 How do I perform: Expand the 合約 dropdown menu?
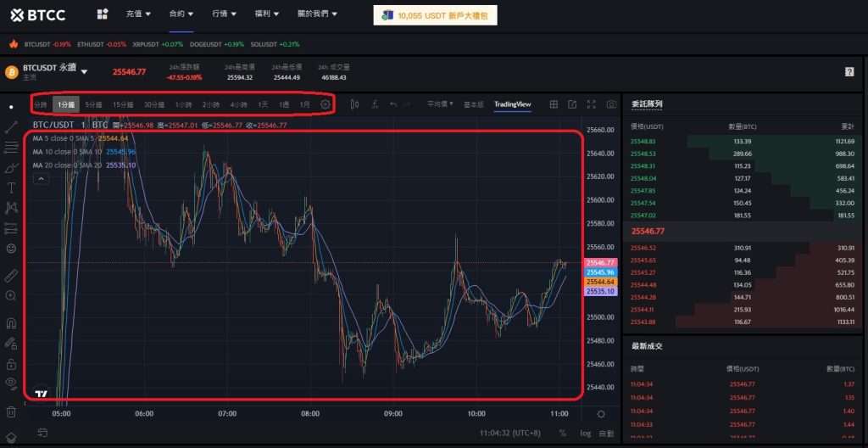point(181,14)
